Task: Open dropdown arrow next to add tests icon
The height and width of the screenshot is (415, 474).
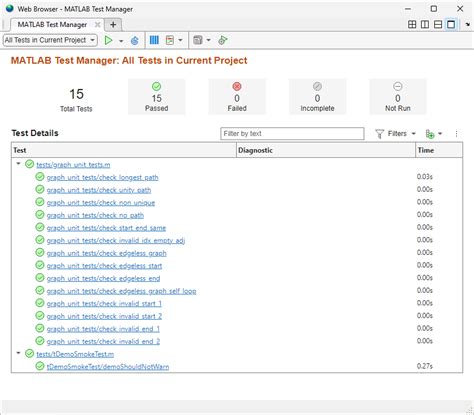Action: (x=440, y=134)
